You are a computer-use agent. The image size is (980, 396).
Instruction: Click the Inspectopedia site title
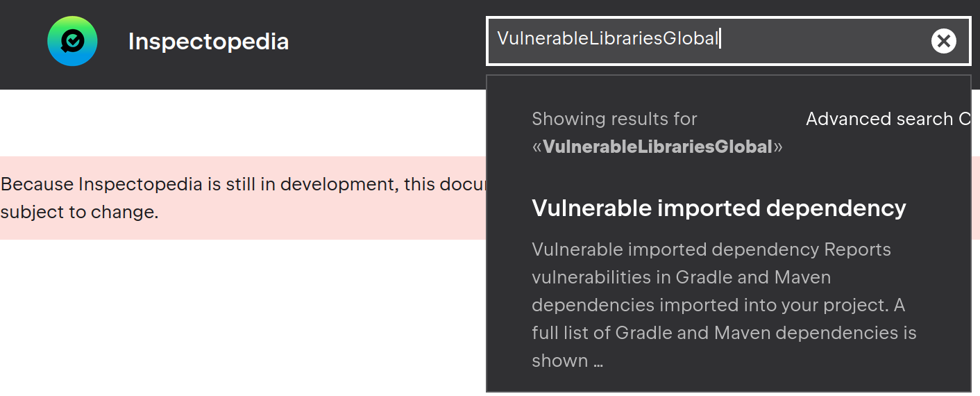pyautogui.click(x=208, y=42)
